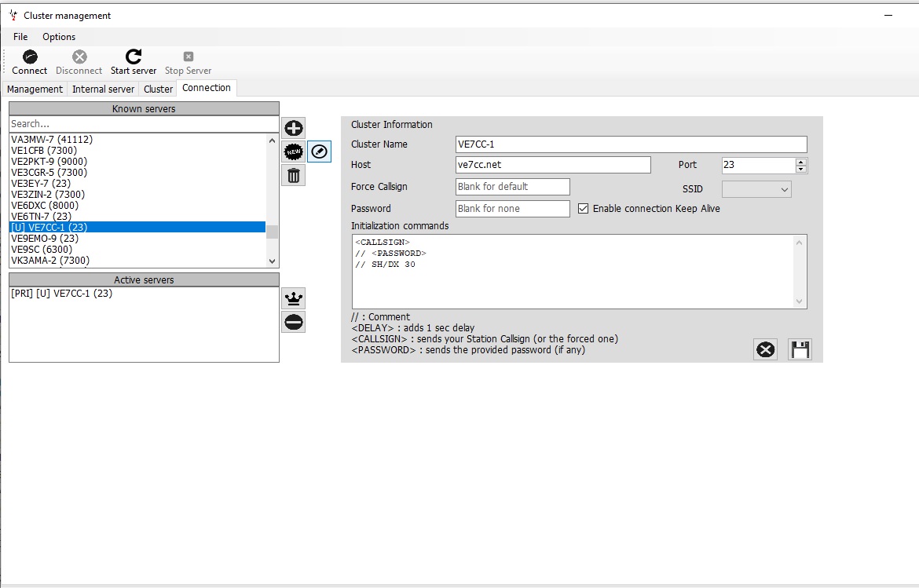
Task: Increase the Port value with up arrow
Action: coord(801,162)
